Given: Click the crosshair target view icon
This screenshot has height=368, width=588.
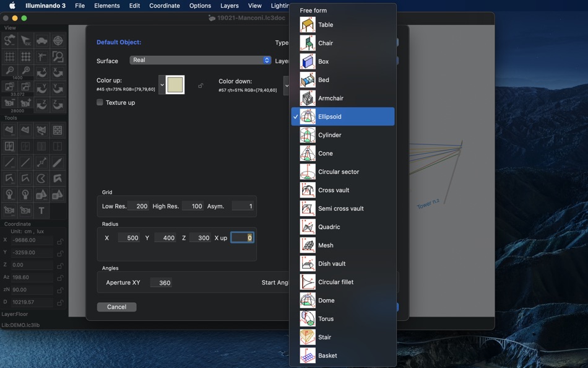Looking at the screenshot, I should 58,40.
